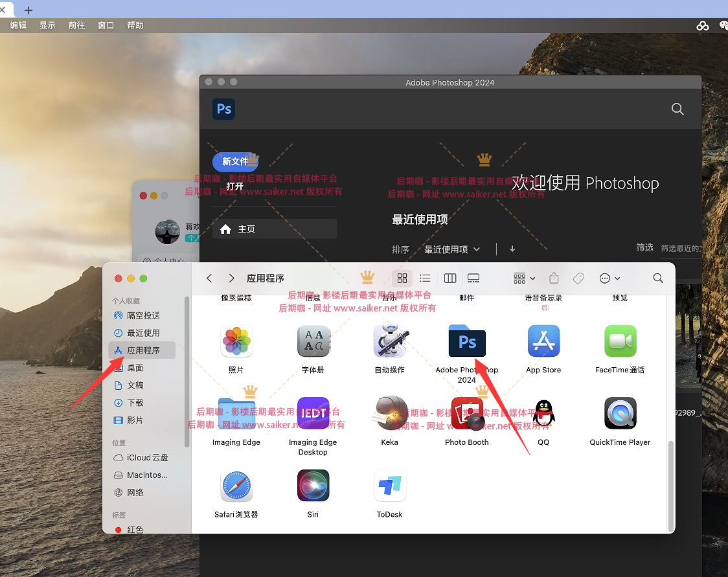Click the Finder file-list vertical scrollbar
This screenshot has width=728, height=577.
pos(670,486)
